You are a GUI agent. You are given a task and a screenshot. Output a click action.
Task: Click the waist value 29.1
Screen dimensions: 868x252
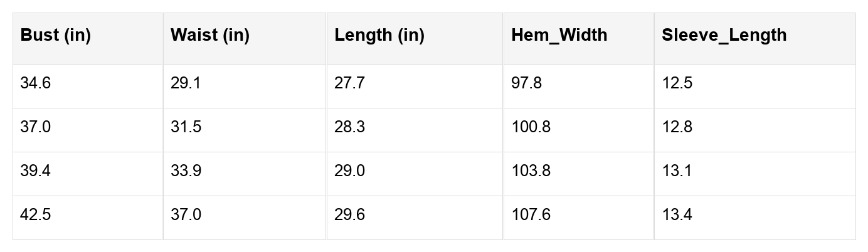(x=186, y=83)
